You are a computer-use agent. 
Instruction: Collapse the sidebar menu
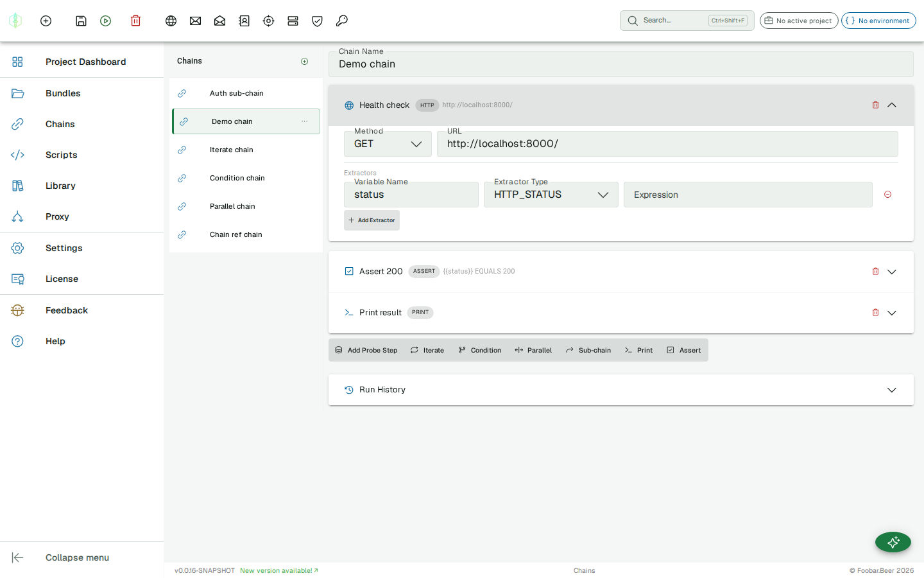pos(82,557)
